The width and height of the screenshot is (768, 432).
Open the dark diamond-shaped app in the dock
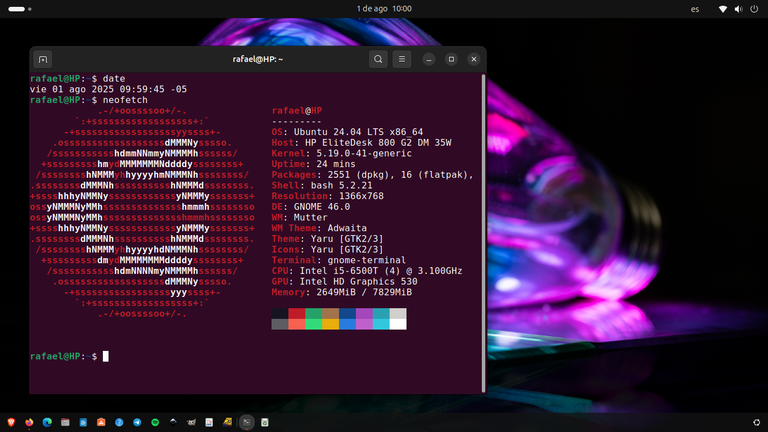tap(173, 422)
